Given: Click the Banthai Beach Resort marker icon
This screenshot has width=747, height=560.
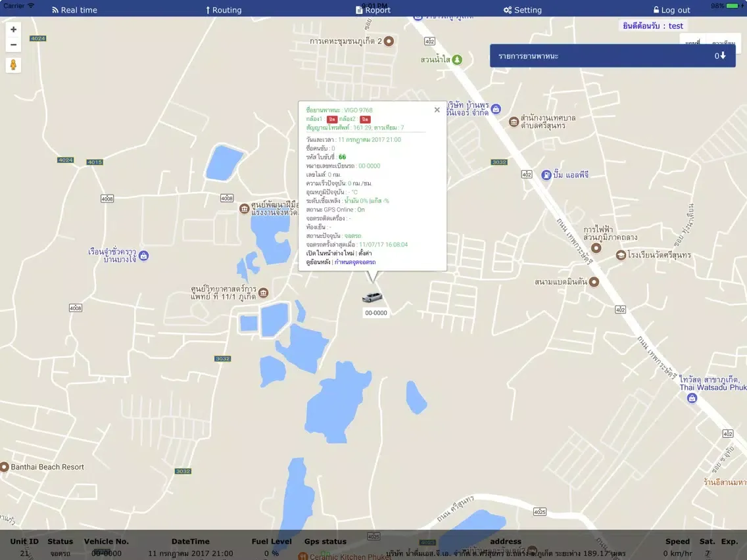Looking at the screenshot, I should [x=5, y=467].
